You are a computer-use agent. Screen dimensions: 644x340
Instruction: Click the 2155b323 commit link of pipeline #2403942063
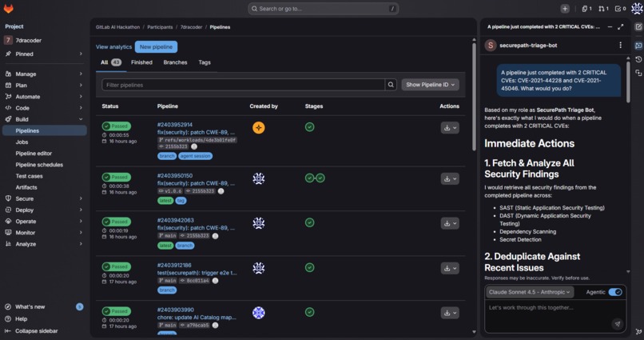tap(197, 235)
